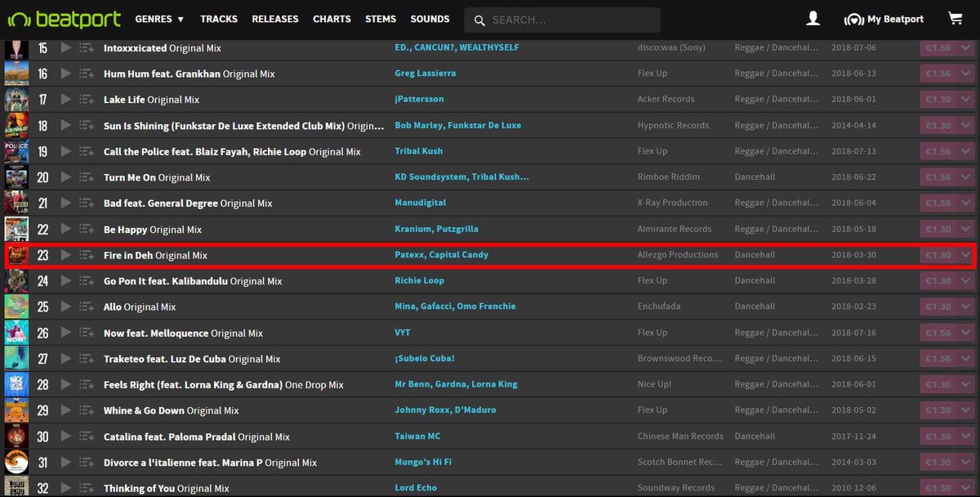The image size is (980, 497).
Task: Click the search magnifier icon
Action: pos(479,19)
